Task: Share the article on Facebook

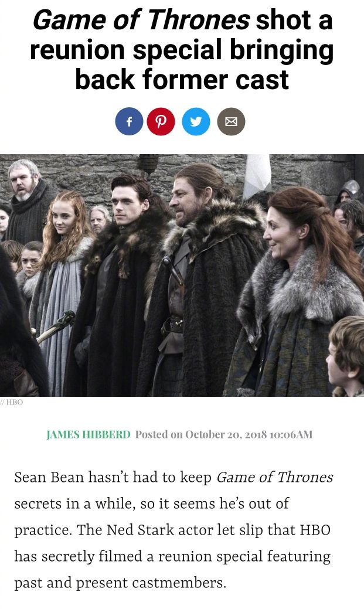Action: 129,121
